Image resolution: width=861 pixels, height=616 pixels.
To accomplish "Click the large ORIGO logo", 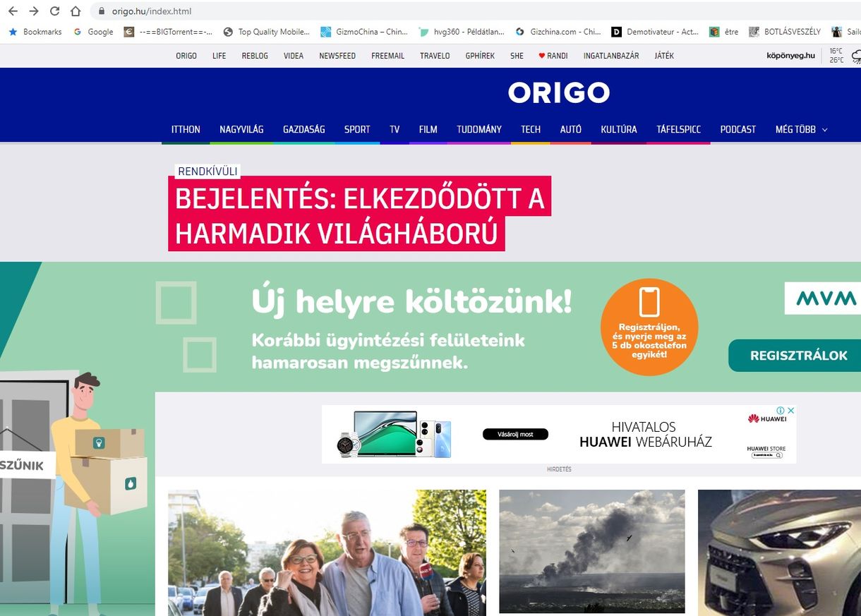I will click(559, 92).
